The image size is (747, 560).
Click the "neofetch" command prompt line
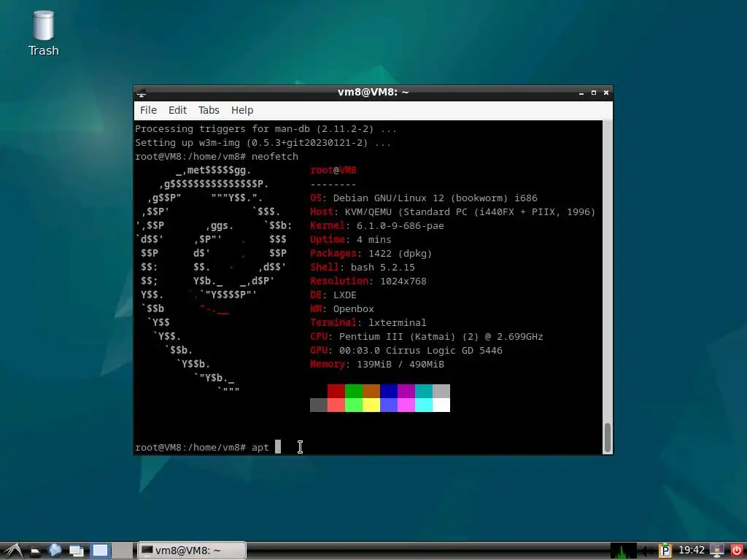click(x=216, y=157)
